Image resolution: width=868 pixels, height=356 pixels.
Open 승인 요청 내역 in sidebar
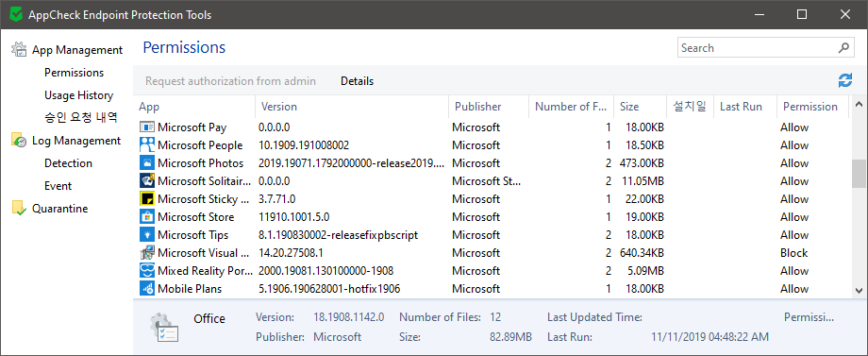pyautogui.click(x=81, y=118)
